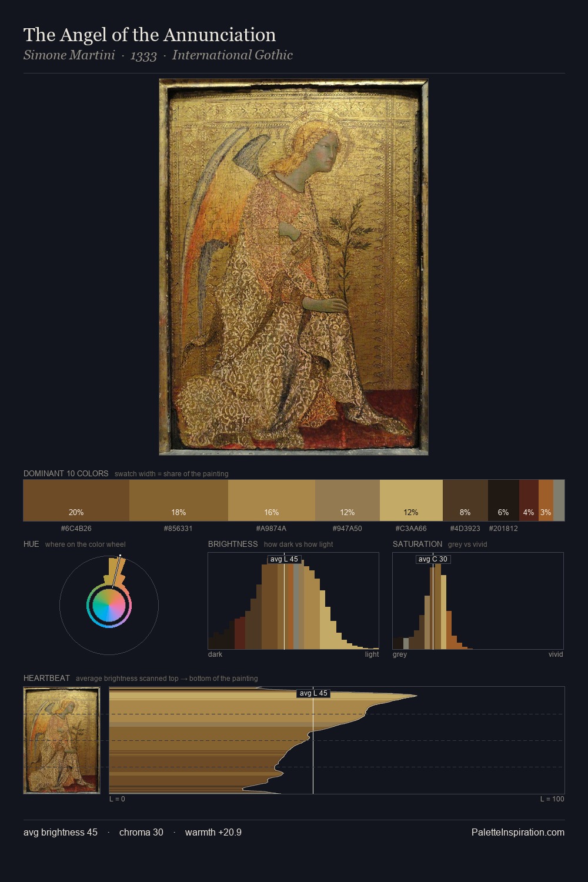The image size is (588, 882).
Task: Click 'where on the color wheel' caption
Action: (x=85, y=544)
